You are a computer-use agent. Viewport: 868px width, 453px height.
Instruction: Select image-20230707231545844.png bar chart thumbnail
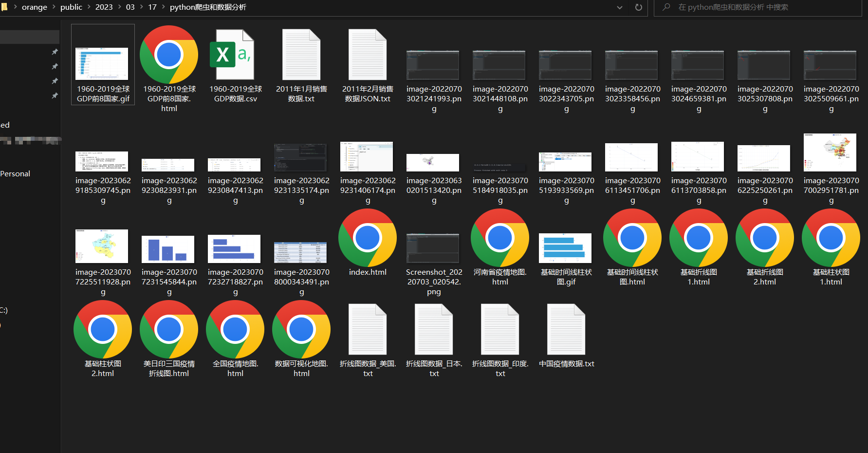[168, 249]
